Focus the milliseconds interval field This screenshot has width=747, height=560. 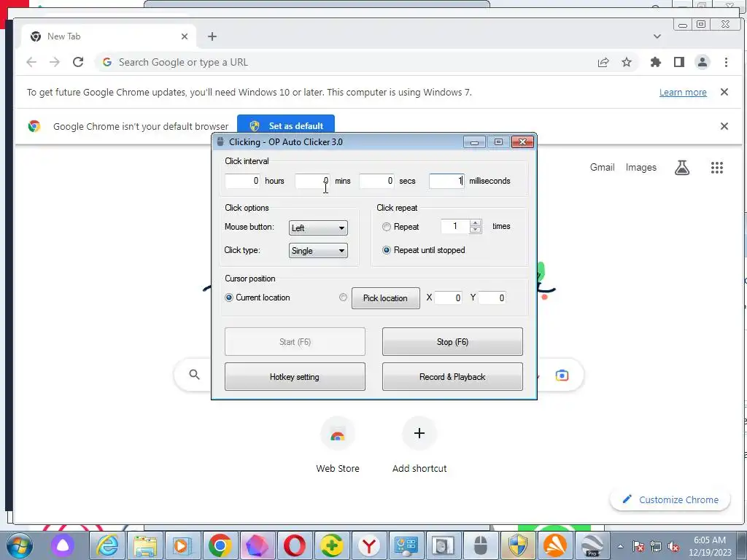tap(446, 181)
